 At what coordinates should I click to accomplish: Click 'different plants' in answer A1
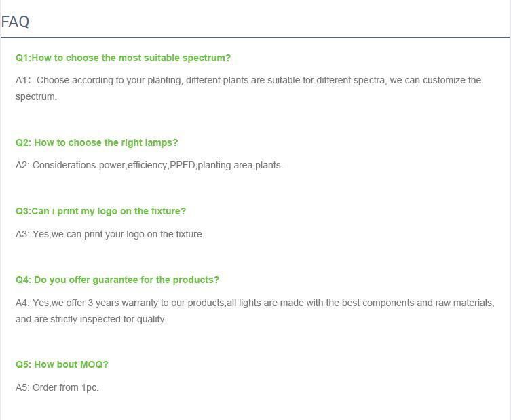tap(217, 80)
